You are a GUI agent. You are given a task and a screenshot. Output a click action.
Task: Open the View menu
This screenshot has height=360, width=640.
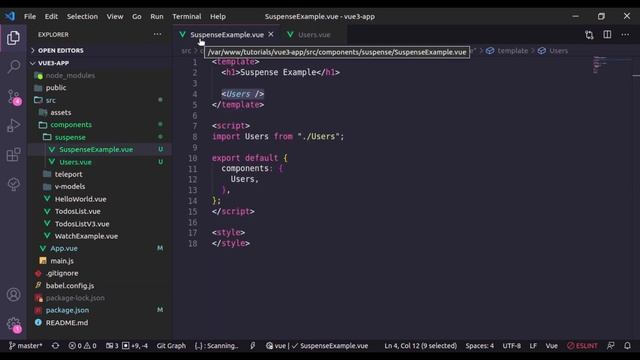[x=115, y=16]
